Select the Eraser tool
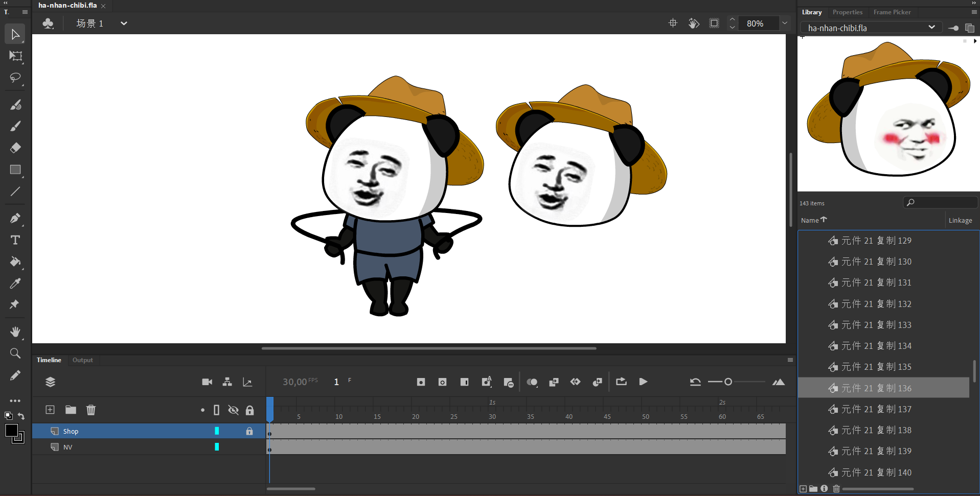 coord(15,148)
